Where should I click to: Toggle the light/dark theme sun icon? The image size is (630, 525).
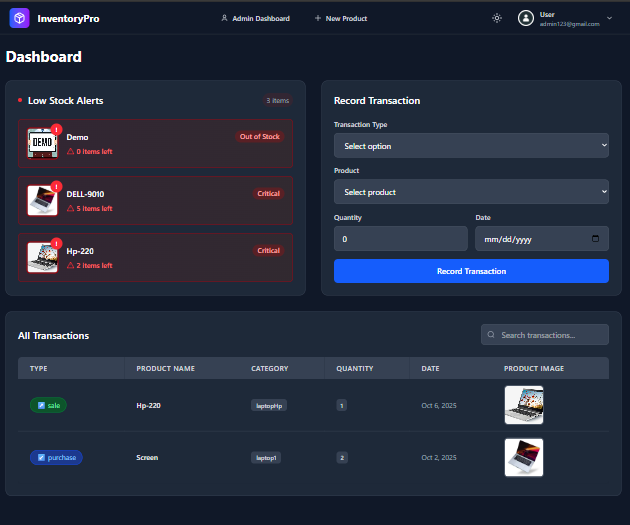pyautogui.click(x=497, y=18)
